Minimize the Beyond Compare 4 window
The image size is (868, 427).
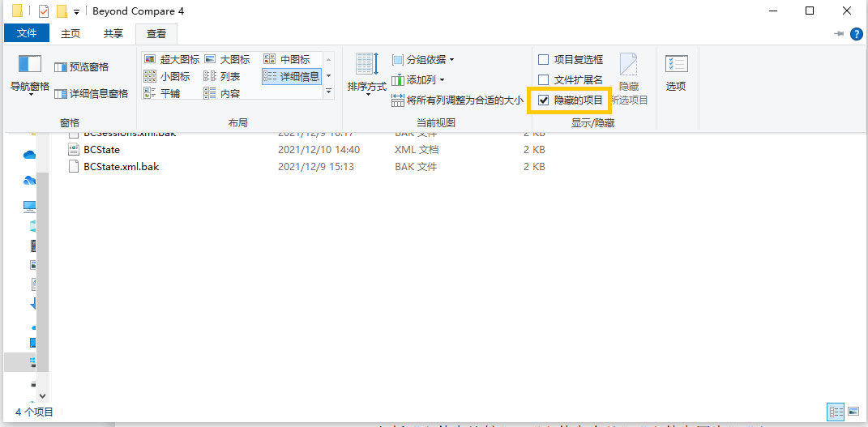pyautogui.click(x=772, y=11)
